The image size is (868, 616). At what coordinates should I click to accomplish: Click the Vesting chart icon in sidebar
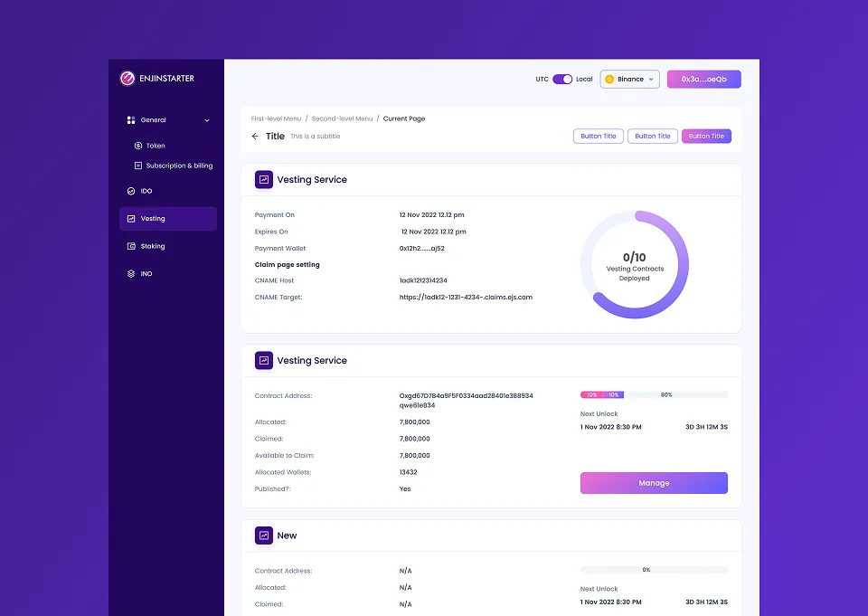131,219
